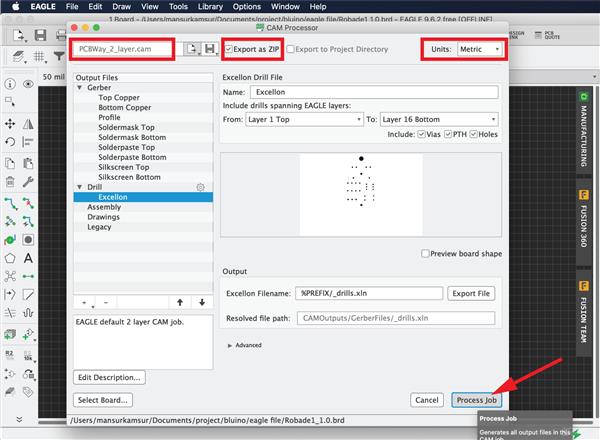
Task: Open the Units dropdown
Action: tap(479, 49)
